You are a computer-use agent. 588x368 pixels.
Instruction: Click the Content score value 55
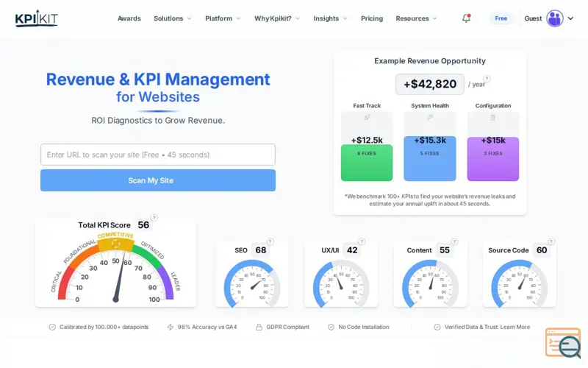coord(445,250)
